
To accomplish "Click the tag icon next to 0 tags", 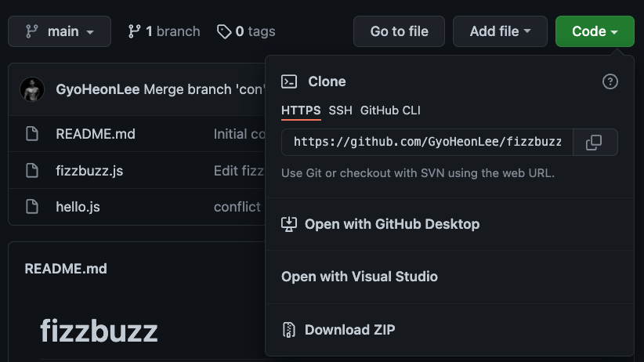I will (224, 31).
